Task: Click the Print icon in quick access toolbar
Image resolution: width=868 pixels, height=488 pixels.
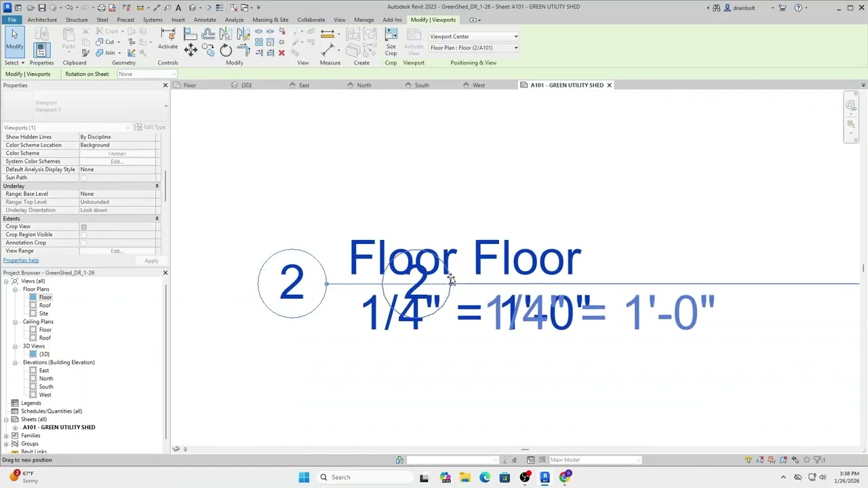Action: 101,7
